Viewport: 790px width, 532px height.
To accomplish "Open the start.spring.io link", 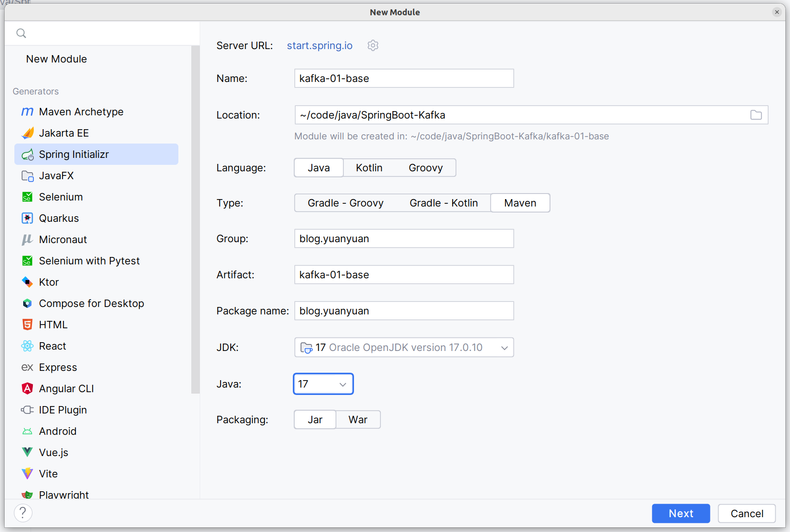I will (320, 46).
